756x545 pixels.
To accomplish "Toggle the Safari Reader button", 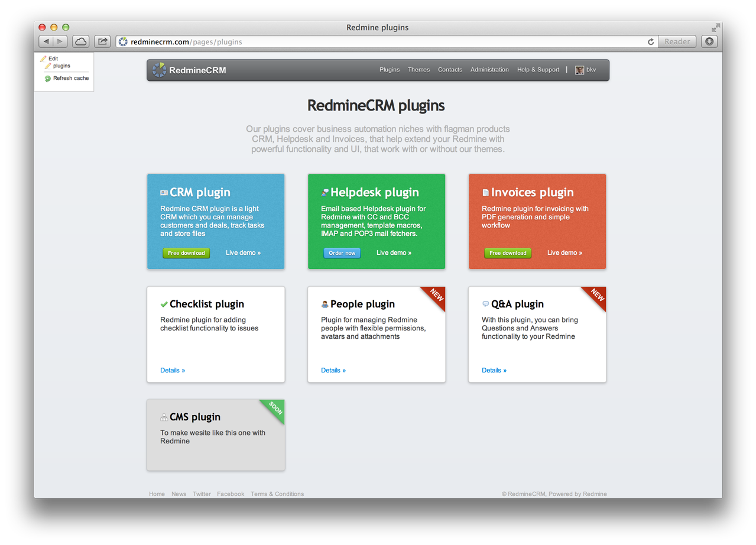I will pyautogui.click(x=677, y=41).
